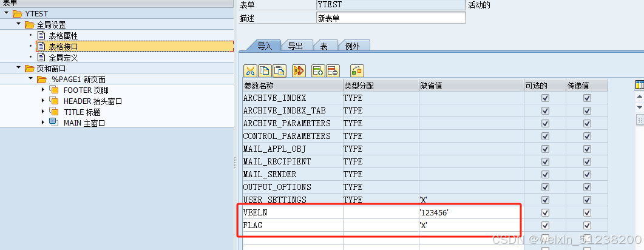644x250 pixels.
Task: Collapse the 全局设置 tree node
Action: click(18, 24)
